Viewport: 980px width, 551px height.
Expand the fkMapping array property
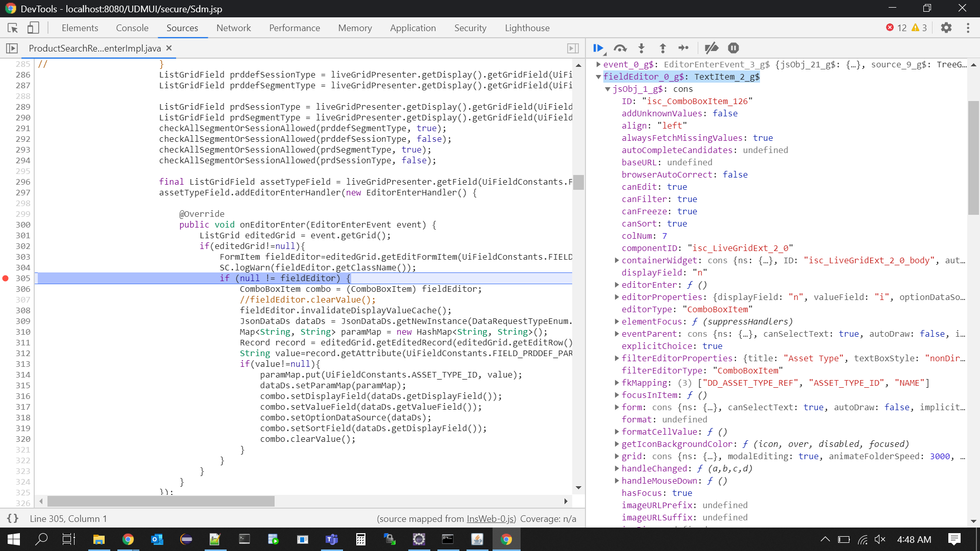[617, 383]
